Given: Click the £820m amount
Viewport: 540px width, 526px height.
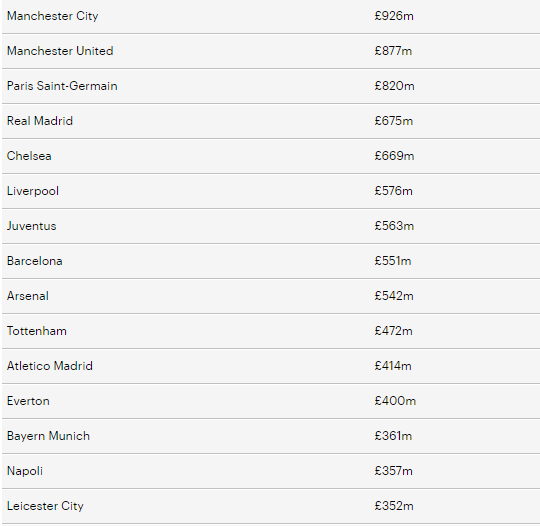Looking at the screenshot, I should [394, 86].
